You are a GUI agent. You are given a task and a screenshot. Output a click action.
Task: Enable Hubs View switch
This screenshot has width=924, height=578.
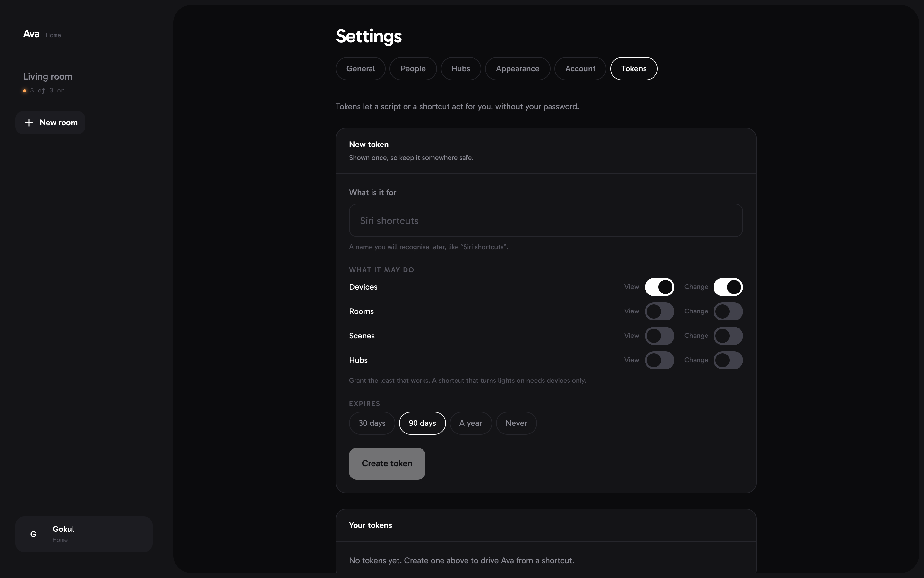659,360
